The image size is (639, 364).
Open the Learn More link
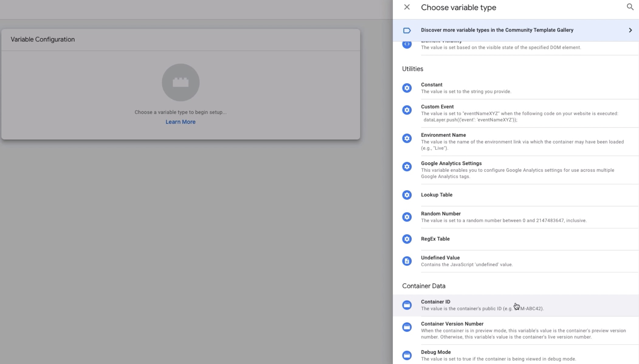[181, 122]
